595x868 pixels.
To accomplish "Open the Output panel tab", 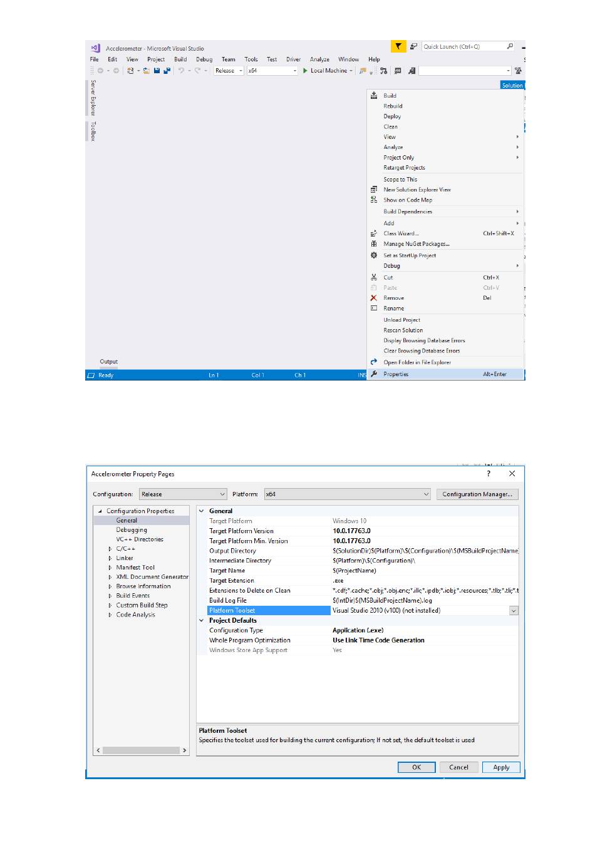I will click(109, 362).
